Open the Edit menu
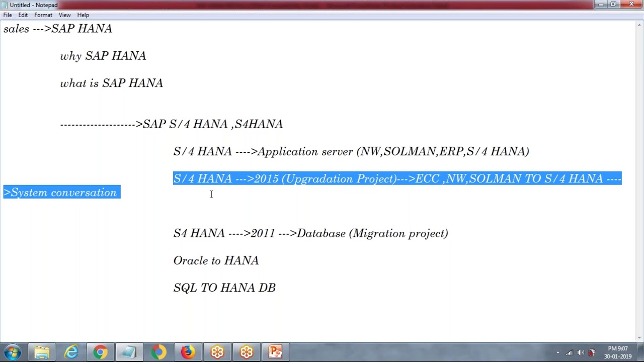Viewport: 644px width, 362px height. (x=23, y=15)
